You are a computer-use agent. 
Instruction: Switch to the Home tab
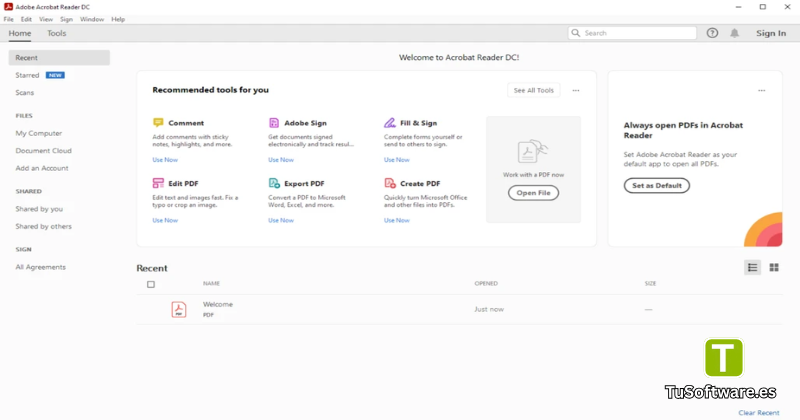(20, 33)
